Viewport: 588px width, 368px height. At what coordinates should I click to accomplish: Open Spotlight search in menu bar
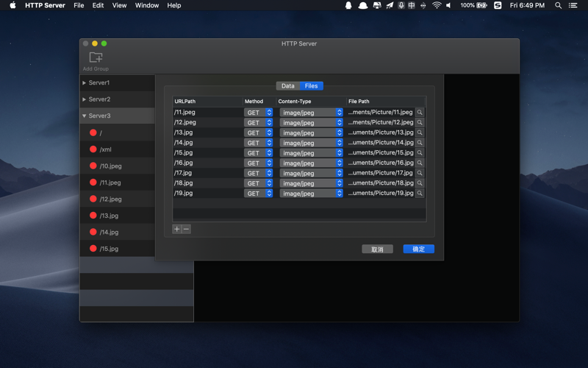click(558, 5)
